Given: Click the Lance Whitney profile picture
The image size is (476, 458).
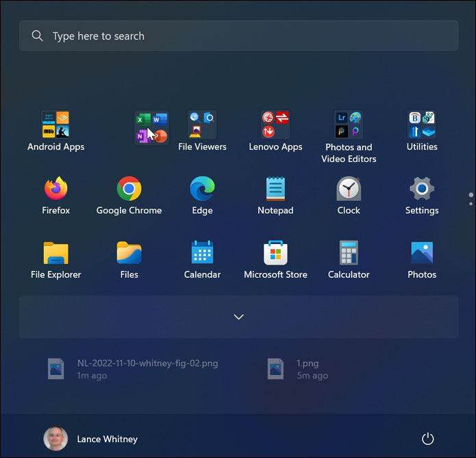Looking at the screenshot, I should [55, 439].
